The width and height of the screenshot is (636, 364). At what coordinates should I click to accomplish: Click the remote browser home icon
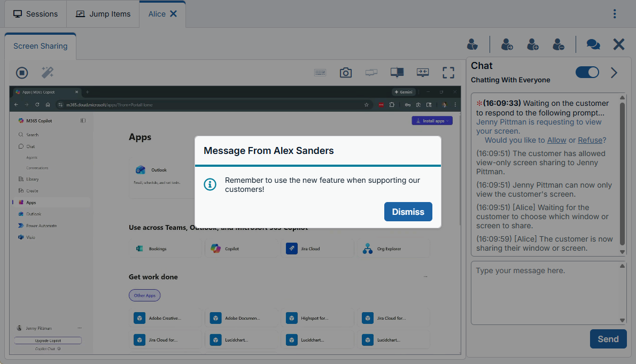48,105
